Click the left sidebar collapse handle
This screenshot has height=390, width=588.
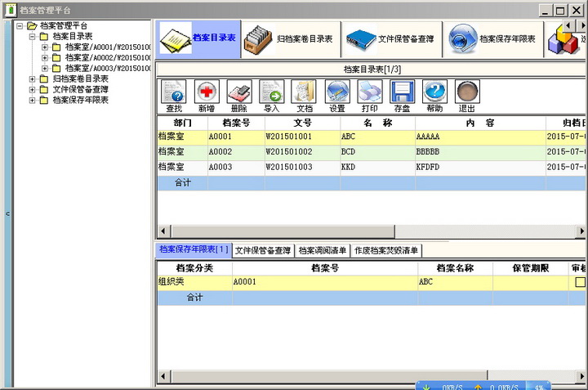tap(7, 213)
